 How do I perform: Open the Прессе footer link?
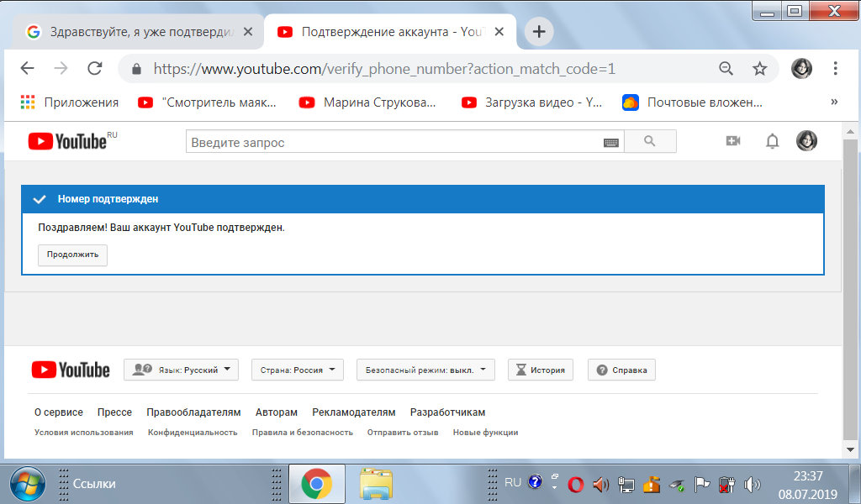pos(114,412)
